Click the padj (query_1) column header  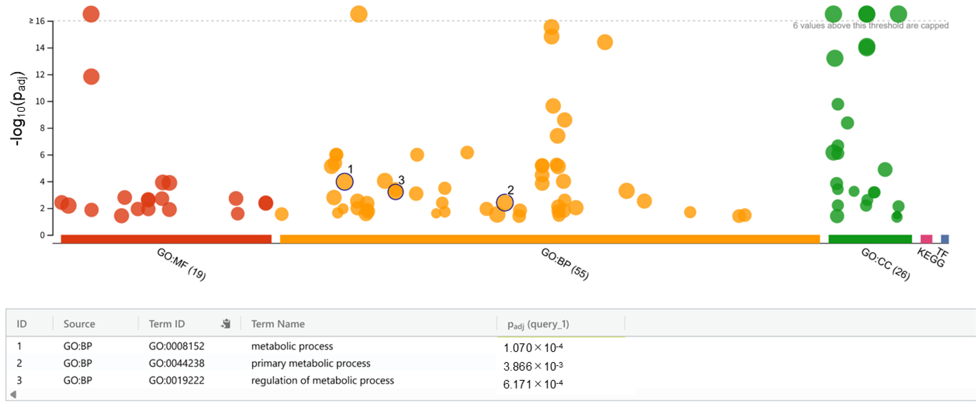click(x=538, y=325)
